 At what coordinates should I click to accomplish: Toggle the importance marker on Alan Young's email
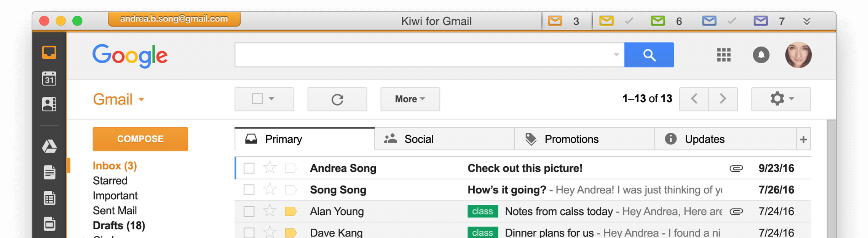(290, 211)
